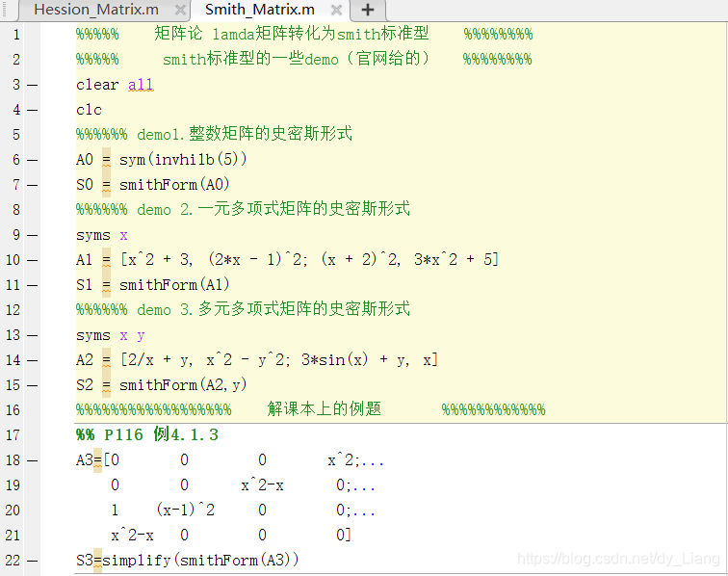Click 'sym(invhilb(5))' expression
Image resolution: width=728 pixels, height=576 pixels.
coord(183,160)
